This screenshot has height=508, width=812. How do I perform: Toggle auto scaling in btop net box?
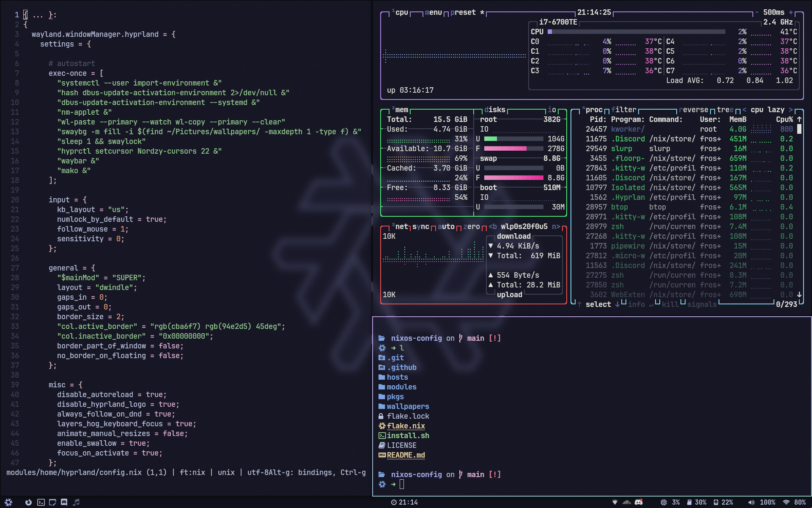click(x=446, y=226)
